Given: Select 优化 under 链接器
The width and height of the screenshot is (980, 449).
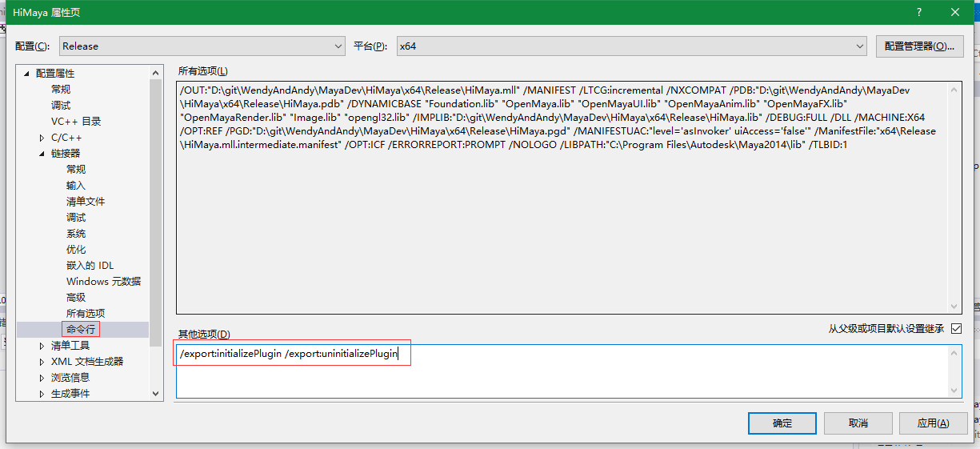Looking at the screenshot, I should pos(76,250).
